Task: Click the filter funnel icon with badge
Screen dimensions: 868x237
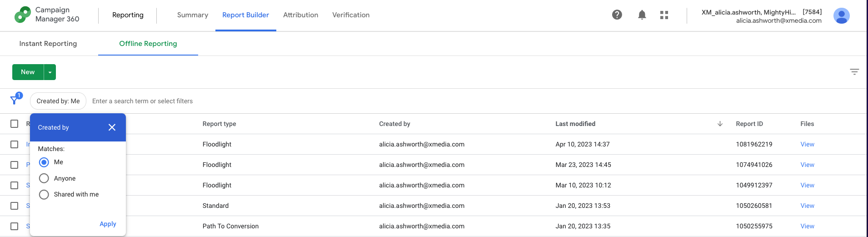Action: click(x=15, y=99)
